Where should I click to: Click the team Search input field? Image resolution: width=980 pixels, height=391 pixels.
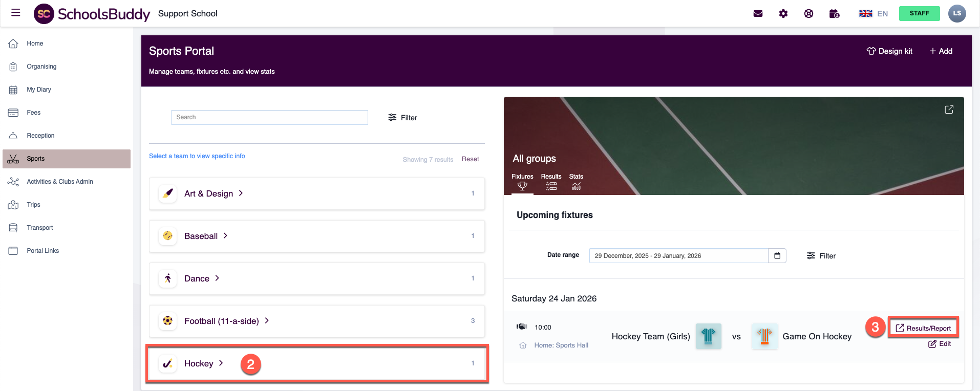click(x=269, y=117)
